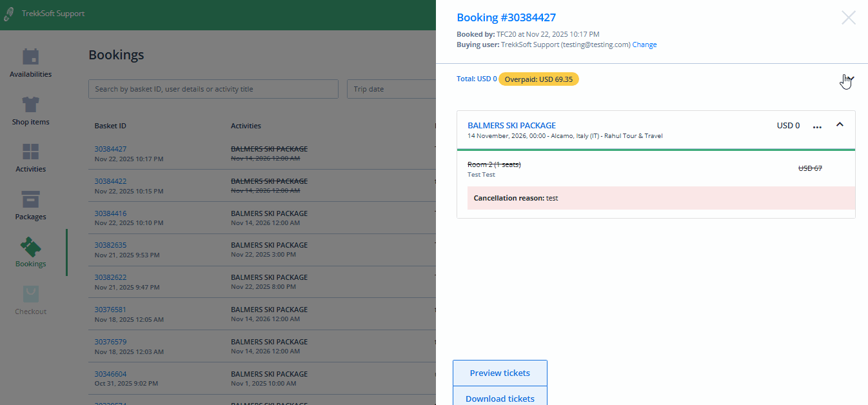Open Packages box icon in sidebar

pyautogui.click(x=30, y=199)
